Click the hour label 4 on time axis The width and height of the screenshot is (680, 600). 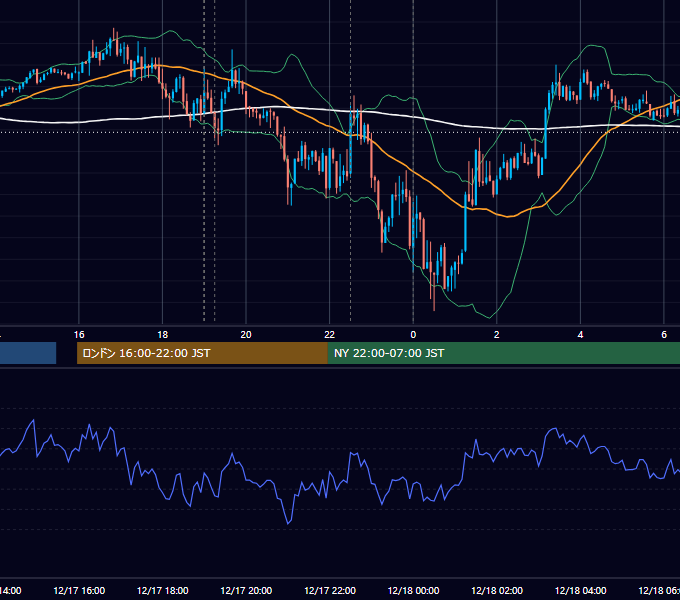click(580, 335)
